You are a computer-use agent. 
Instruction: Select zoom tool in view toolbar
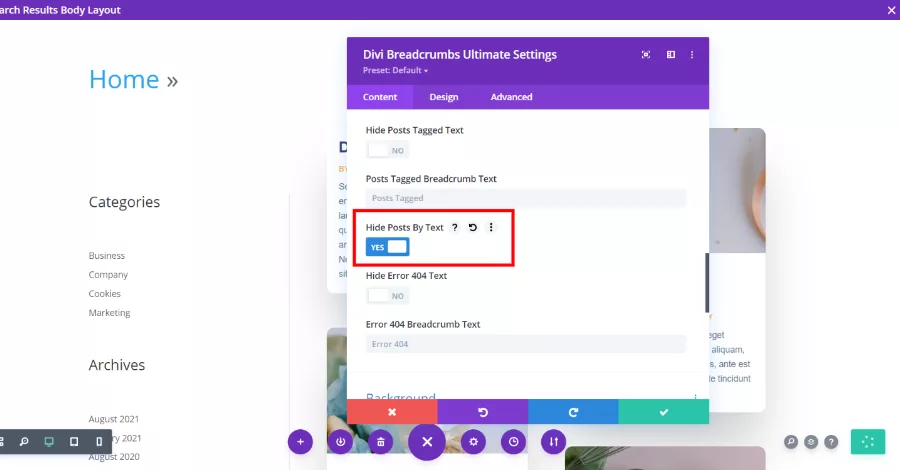[24, 441]
